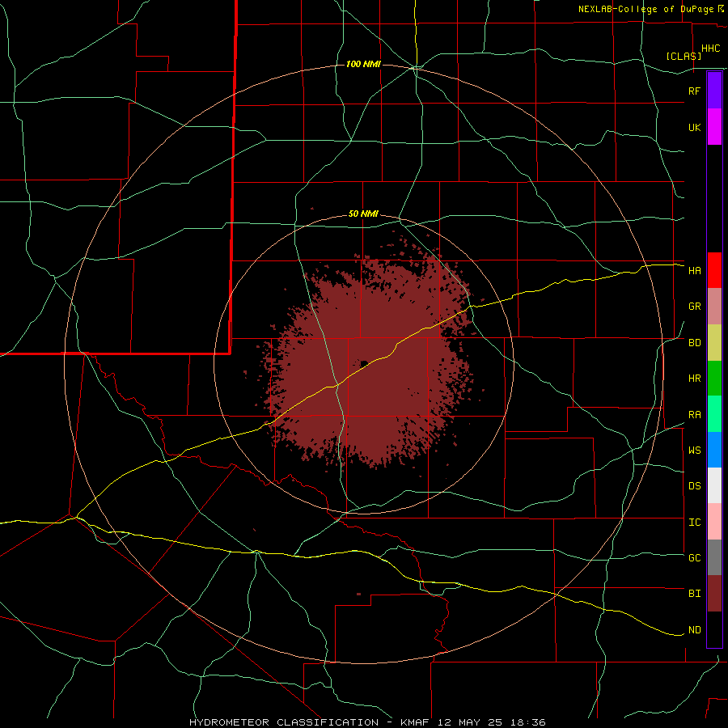Click the ND legend label
The width and height of the screenshot is (728, 728).
[x=694, y=630]
